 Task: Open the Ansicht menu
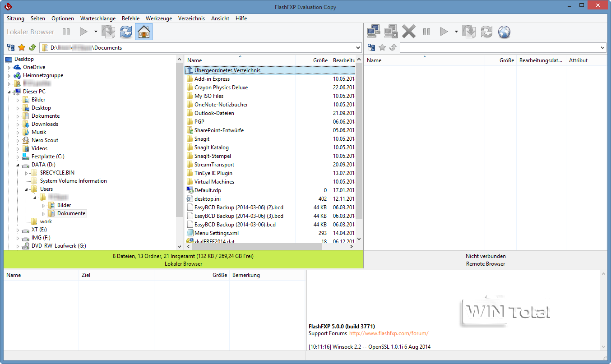[220, 18]
